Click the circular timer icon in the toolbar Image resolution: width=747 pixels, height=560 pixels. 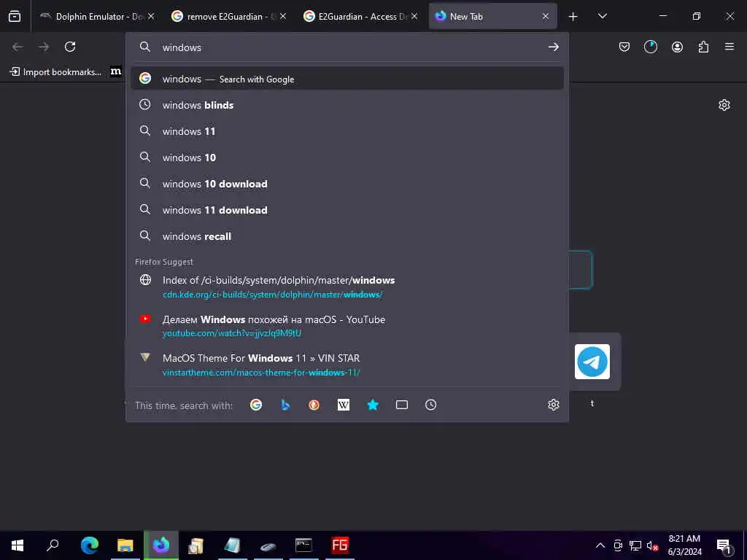click(650, 47)
